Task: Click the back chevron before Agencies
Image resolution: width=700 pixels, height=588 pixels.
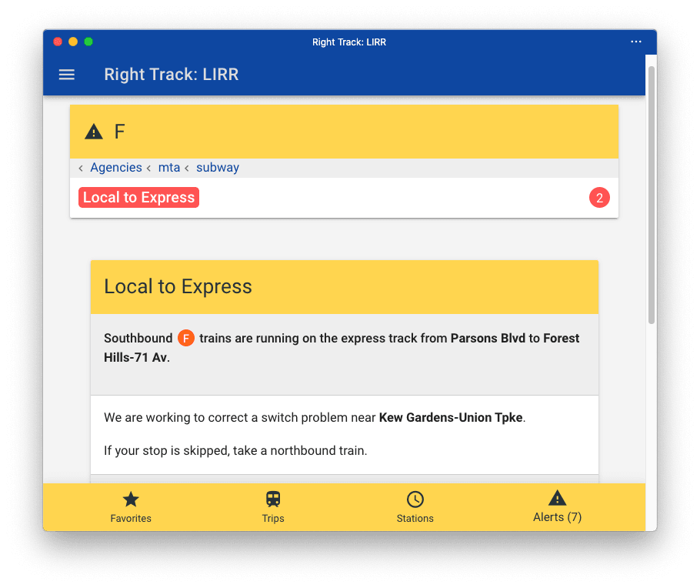Action: (80, 167)
